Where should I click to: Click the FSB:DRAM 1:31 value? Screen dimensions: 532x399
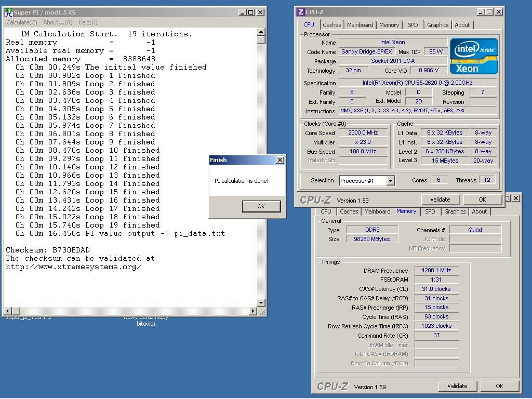click(436, 280)
